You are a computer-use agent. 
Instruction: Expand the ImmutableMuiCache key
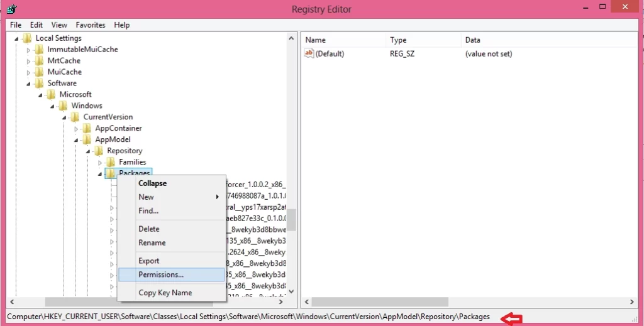tap(28, 50)
